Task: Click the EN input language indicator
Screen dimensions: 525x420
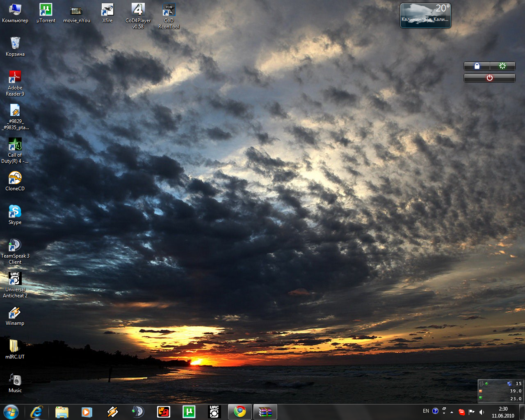Action: [426, 411]
